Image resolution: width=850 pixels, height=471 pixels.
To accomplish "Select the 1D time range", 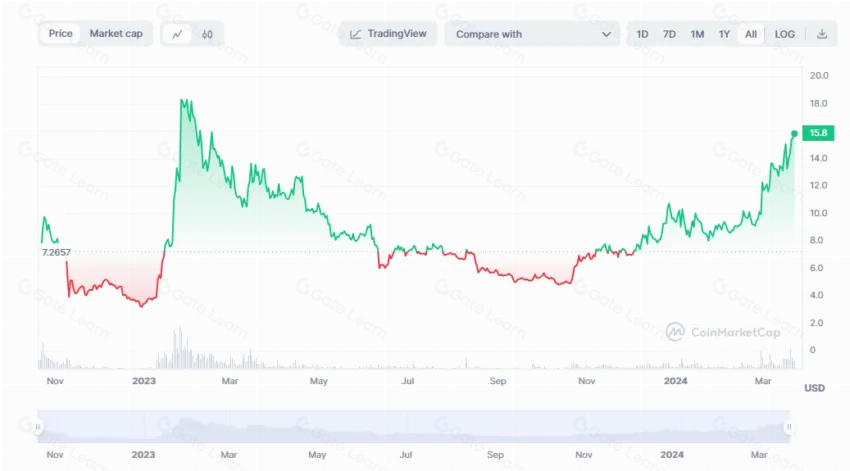I will coord(643,34).
